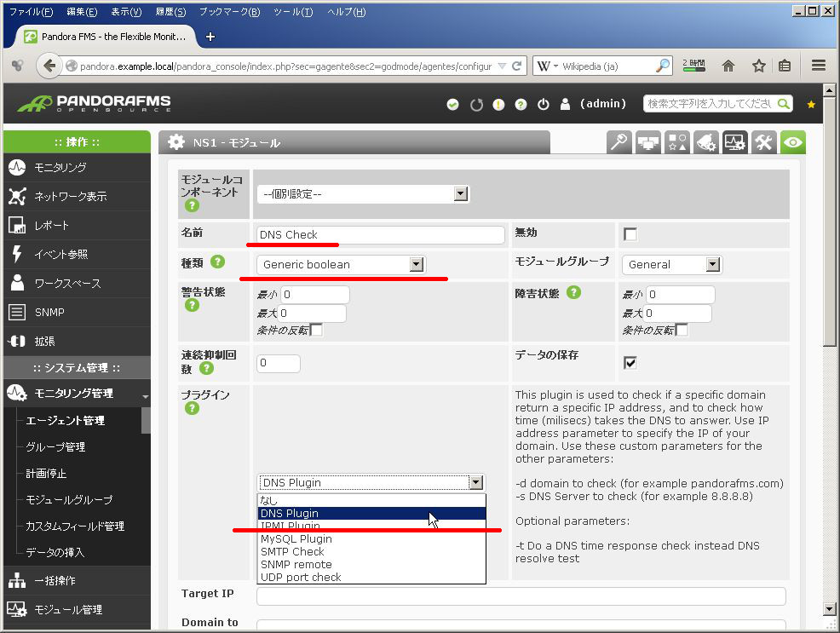Viewport: 840px width, 633px height.
Task: Toggle the 無効 checkbox
Action: point(630,234)
